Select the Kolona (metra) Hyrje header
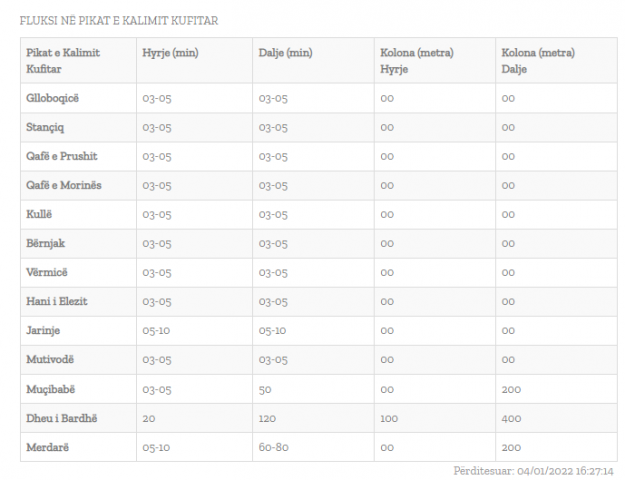This screenshot has width=625, height=480. 417,60
